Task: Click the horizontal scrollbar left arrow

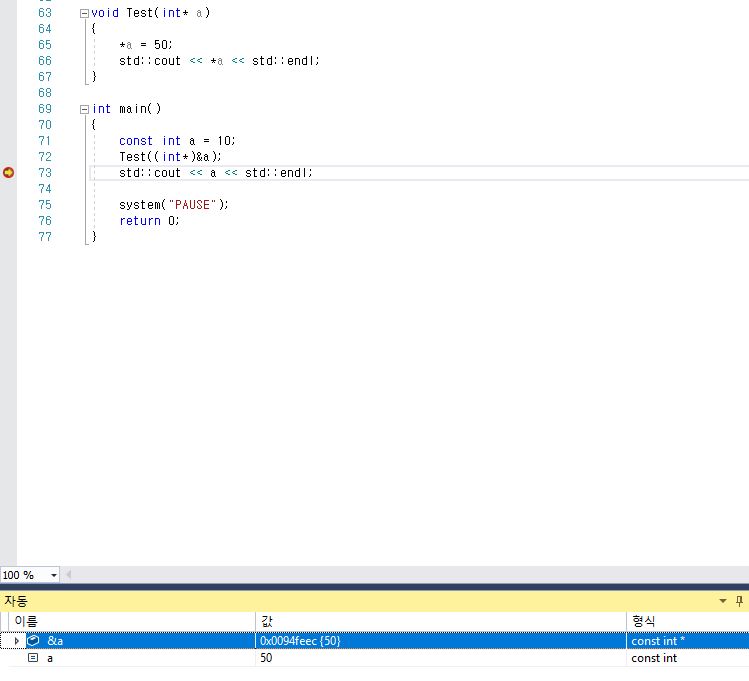Action: click(x=68, y=575)
